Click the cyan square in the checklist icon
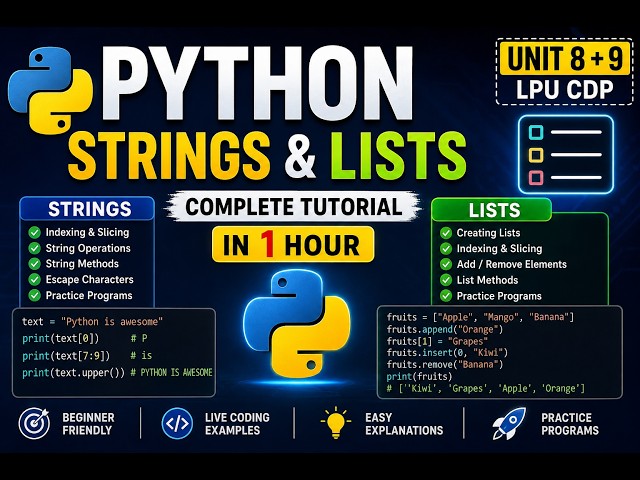 [536, 132]
